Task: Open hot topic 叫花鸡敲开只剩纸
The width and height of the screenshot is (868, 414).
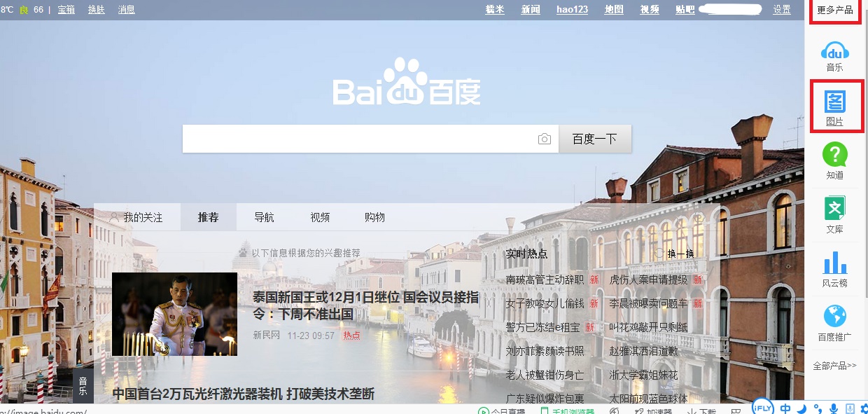Action: (648, 327)
